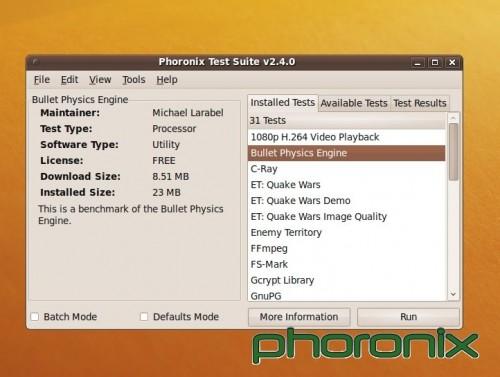Open the Help menu
The width and height of the screenshot is (500, 377).
click(x=167, y=80)
